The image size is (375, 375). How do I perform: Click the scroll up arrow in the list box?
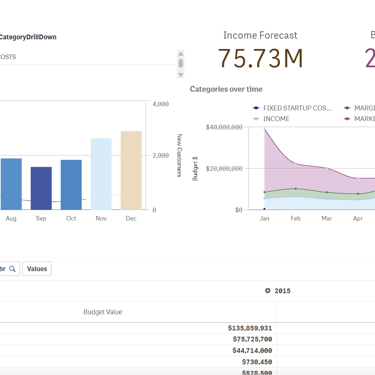click(181, 54)
